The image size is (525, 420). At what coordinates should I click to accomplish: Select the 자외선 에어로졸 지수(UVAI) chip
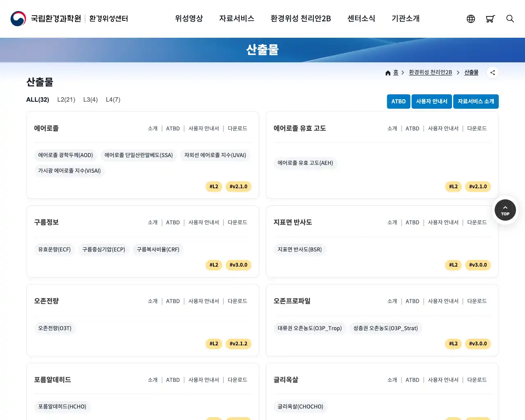pos(215,155)
